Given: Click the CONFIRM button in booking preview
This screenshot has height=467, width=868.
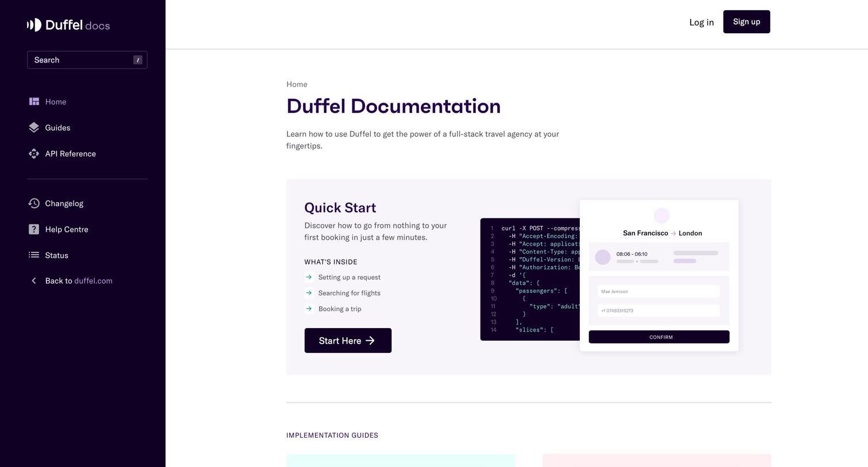Looking at the screenshot, I should (x=659, y=337).
